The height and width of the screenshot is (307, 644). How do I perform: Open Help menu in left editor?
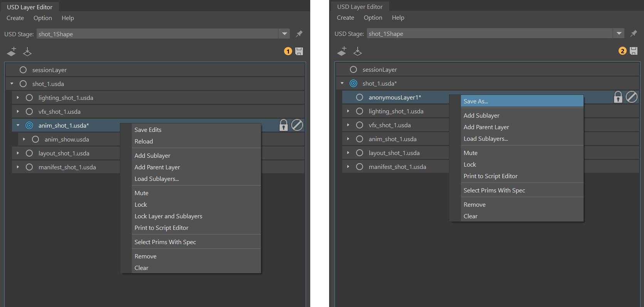point(68,18)
